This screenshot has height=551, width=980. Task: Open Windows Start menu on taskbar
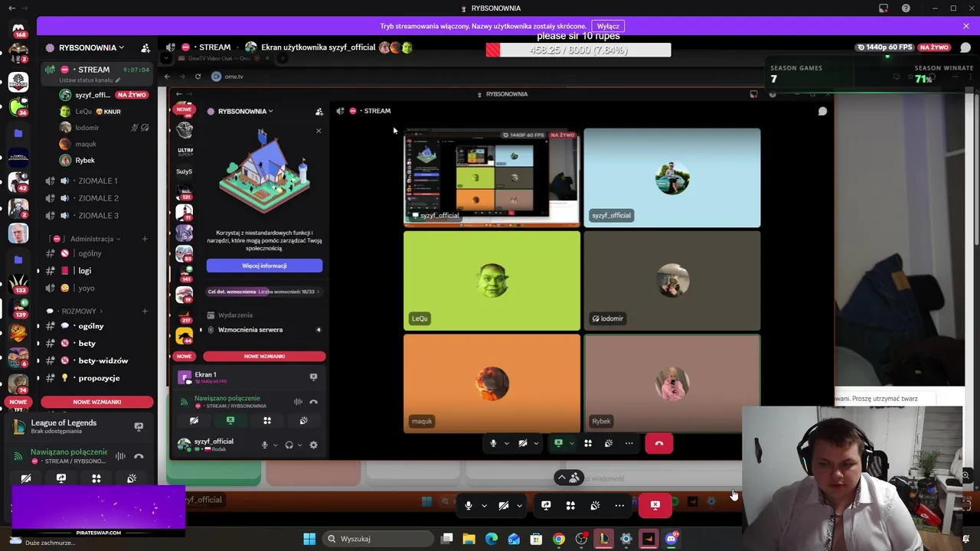309,539
